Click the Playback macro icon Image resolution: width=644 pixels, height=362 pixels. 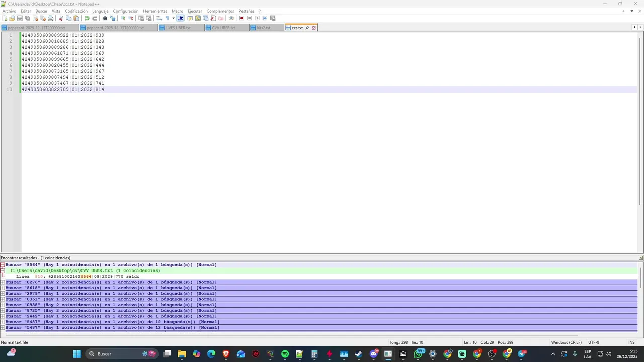click(257, 18)
